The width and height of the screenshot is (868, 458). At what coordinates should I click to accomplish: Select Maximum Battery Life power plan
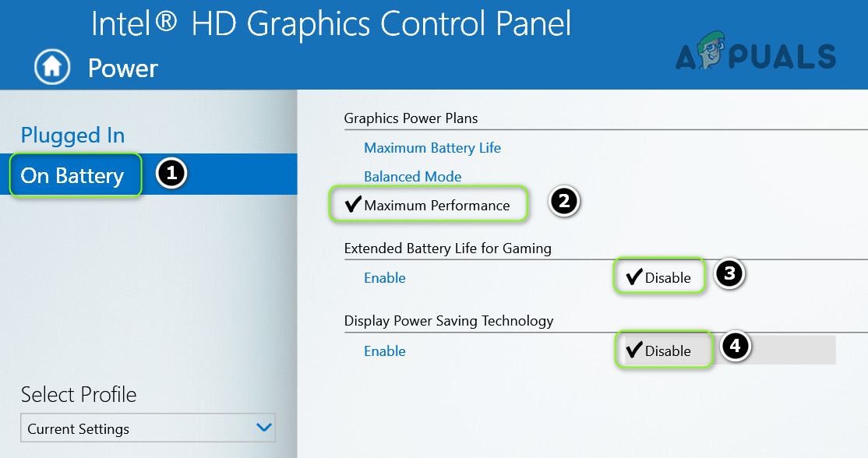tap(432, 148)
